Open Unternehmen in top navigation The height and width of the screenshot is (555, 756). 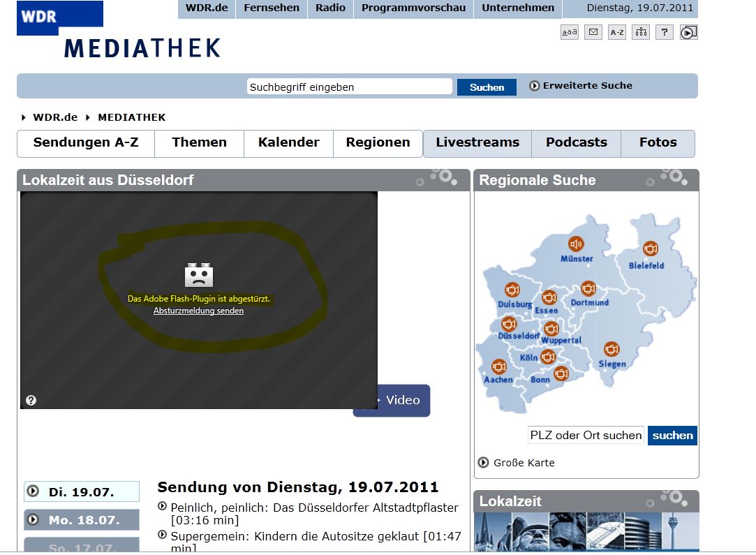(518, 8)
